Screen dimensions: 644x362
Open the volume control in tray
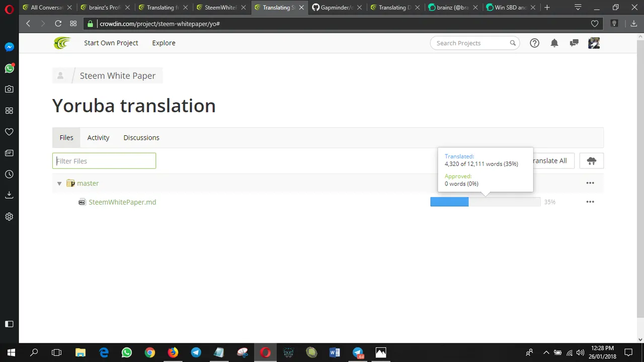tap(581, 352)
